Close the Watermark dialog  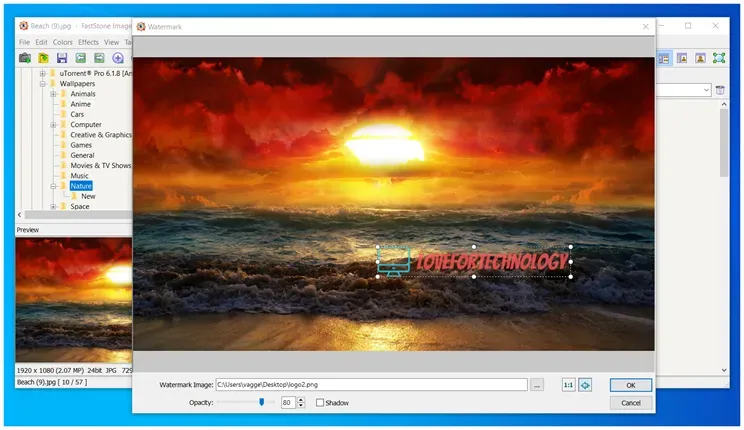click(645, 27)
